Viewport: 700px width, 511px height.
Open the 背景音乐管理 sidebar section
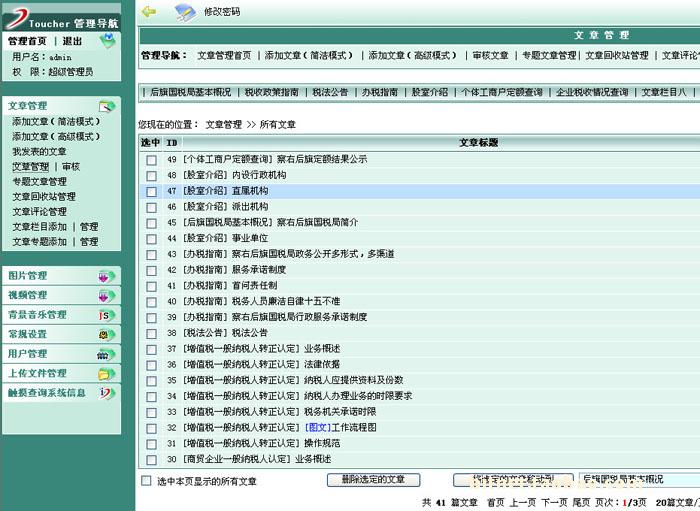point(37,315)
